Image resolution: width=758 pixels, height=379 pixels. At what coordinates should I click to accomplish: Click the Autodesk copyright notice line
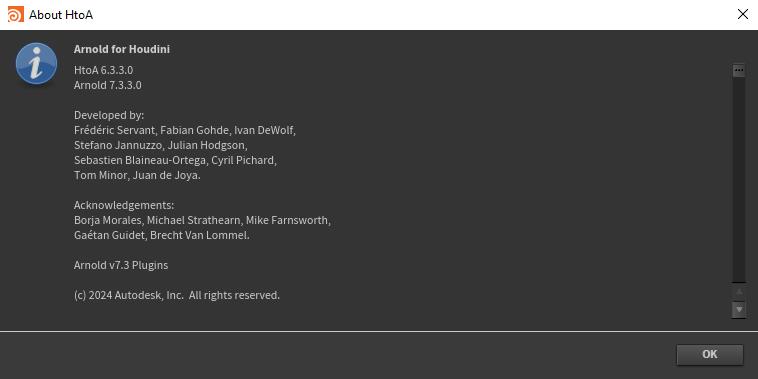click(177, 295)
